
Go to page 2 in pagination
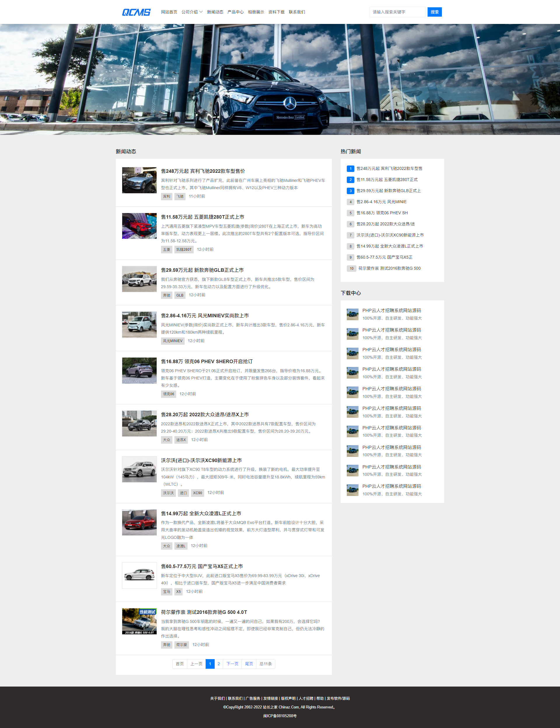coord(218,664)
